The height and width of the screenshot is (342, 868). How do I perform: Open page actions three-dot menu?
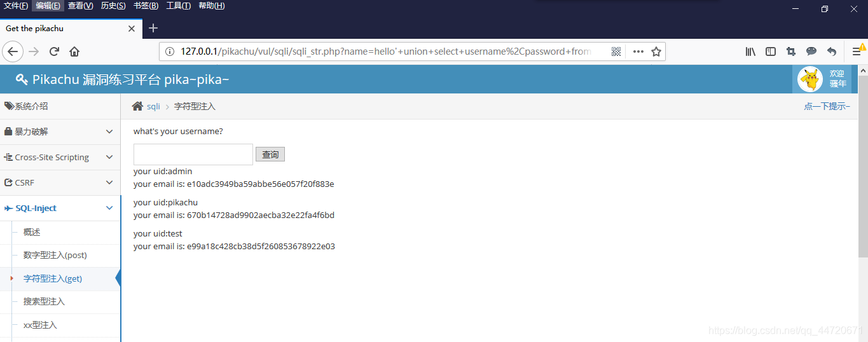[x=638, y=51]
